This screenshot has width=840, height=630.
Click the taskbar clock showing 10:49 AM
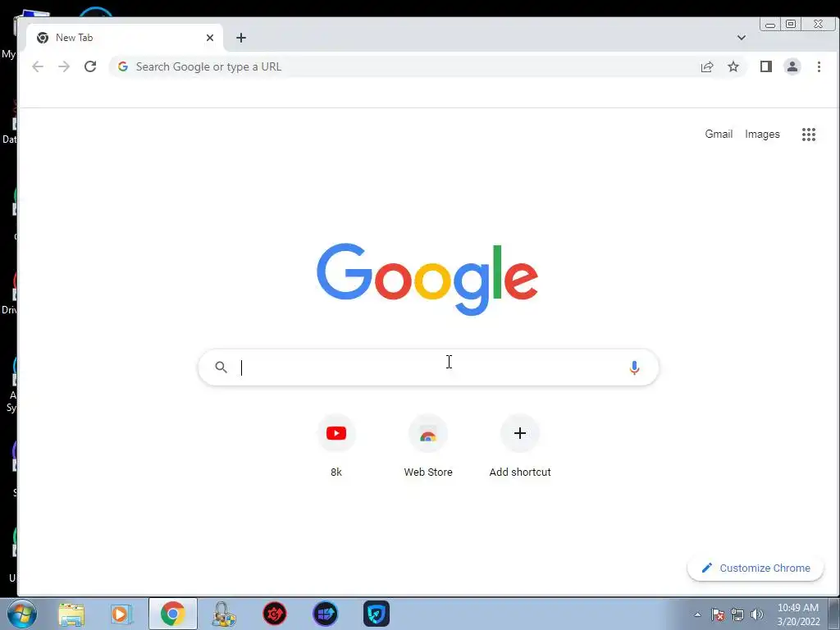click(x=798, y=614)
